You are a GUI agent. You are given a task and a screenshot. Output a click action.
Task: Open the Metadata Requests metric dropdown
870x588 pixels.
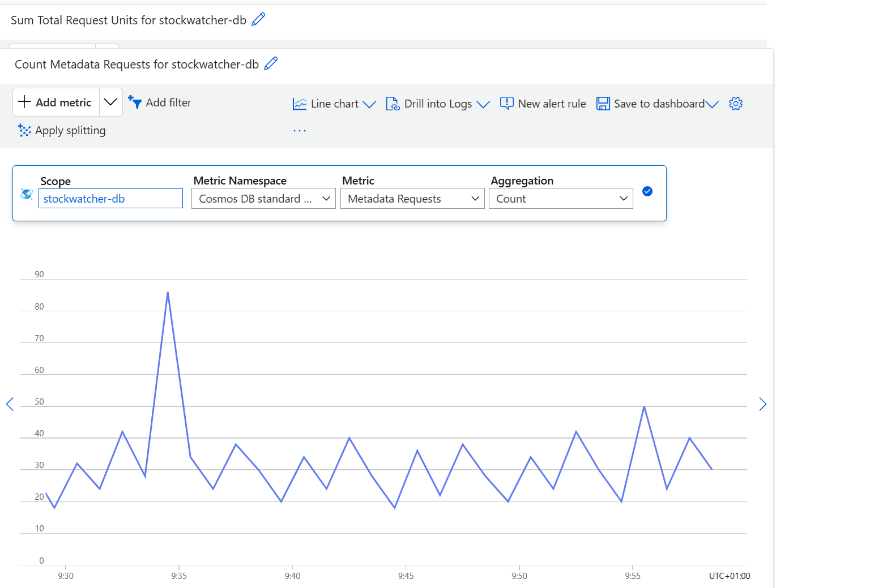point(412,199)
